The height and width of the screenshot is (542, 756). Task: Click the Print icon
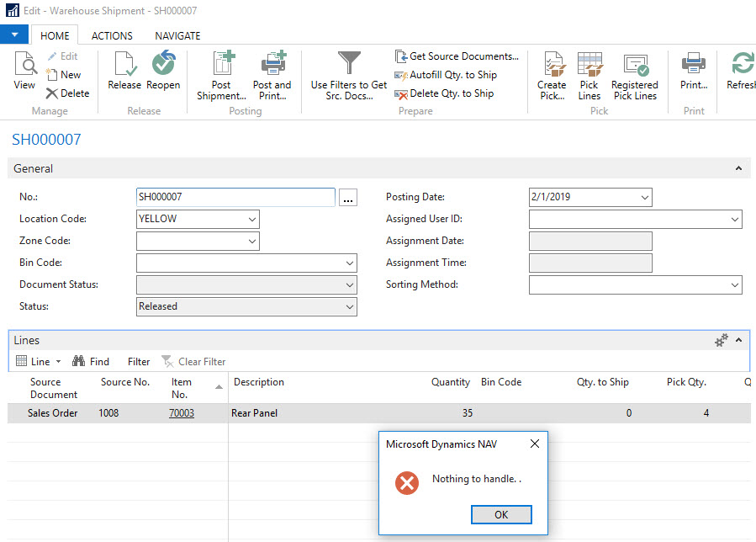(x=693, y=63)
